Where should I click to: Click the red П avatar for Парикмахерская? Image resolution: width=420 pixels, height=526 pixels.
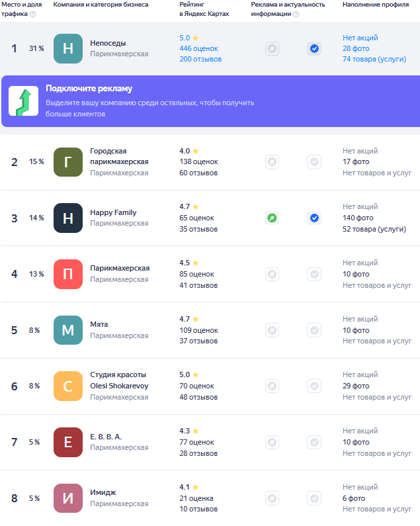coord(68,274)
